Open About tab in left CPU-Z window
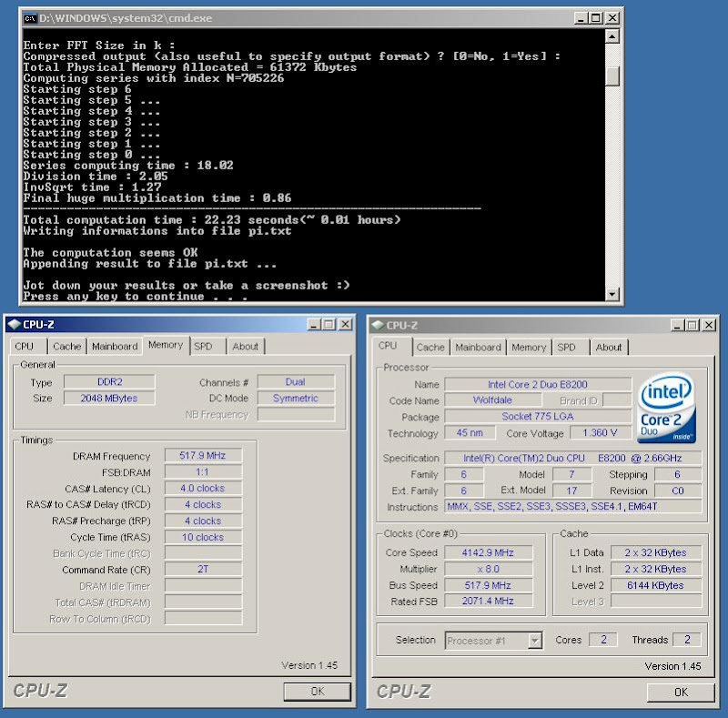The image size is (728, 718). [245, 347]
